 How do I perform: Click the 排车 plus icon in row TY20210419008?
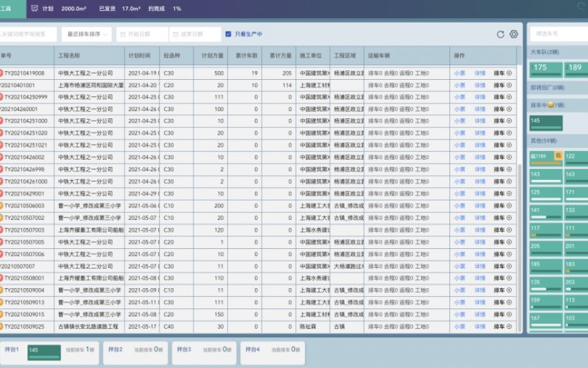click(510, 73)
